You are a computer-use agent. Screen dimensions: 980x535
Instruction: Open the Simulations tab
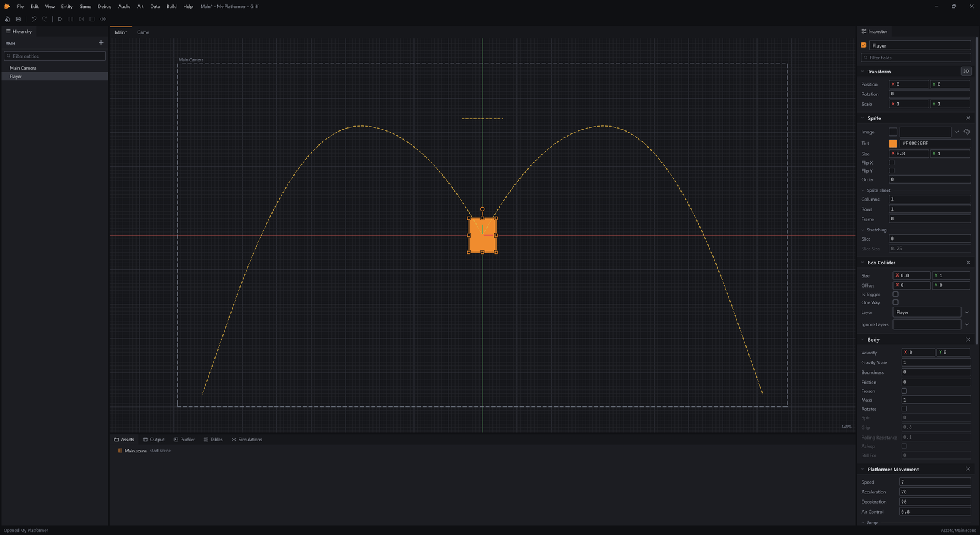(x=247, y=440)
